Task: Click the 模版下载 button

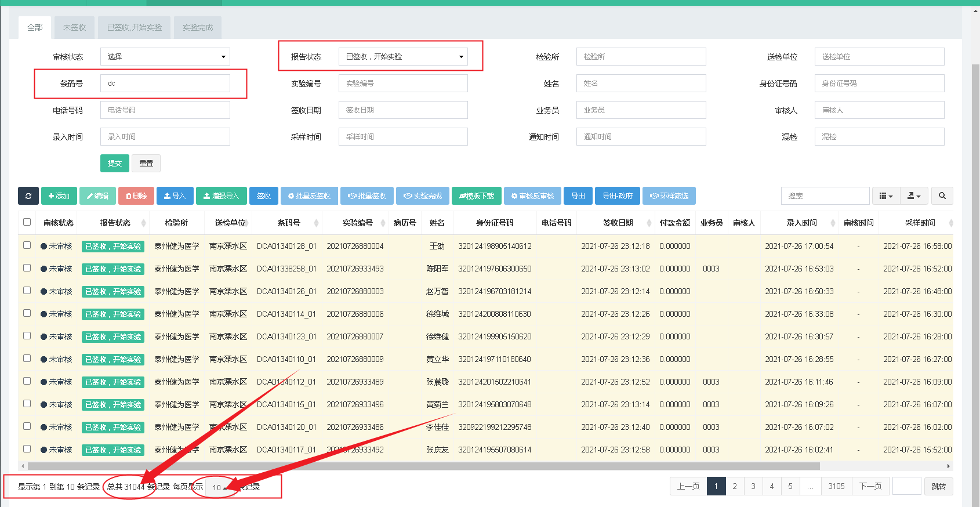Action: click(x=477, y=196)
